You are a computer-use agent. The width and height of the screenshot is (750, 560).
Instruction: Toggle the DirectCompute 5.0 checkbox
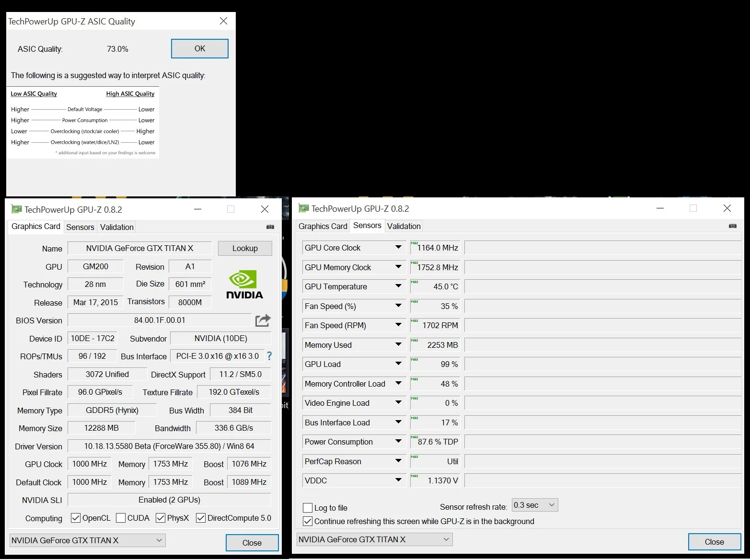coord(201,518)
